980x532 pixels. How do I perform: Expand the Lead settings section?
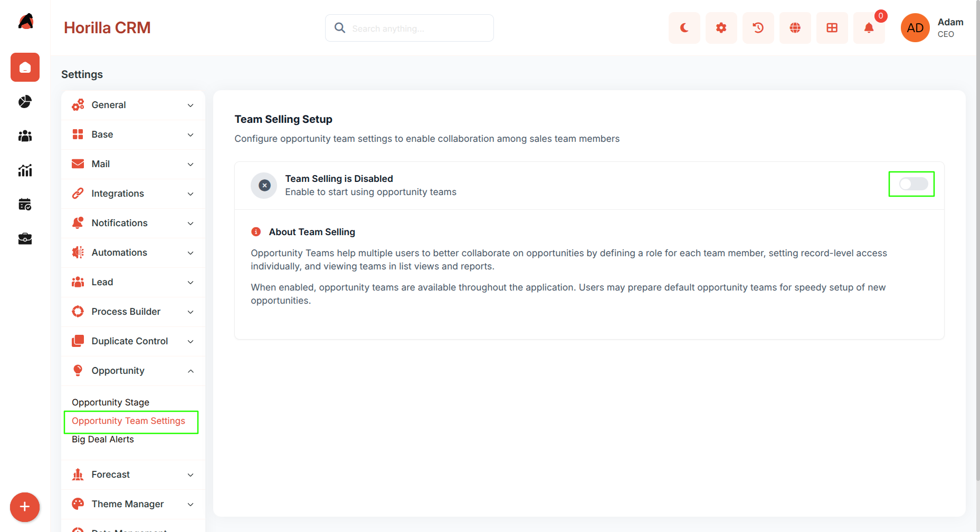(x=133, y=282)
